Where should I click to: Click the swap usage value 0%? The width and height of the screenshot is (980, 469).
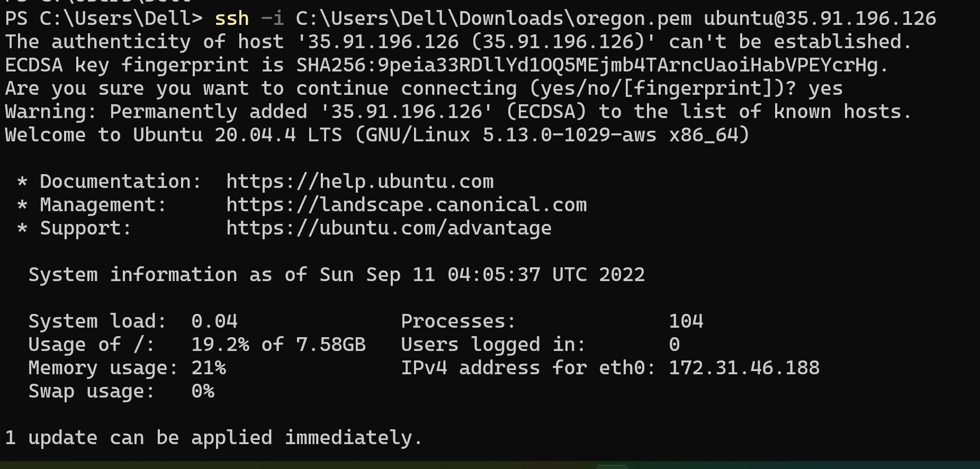coord(203,391)
